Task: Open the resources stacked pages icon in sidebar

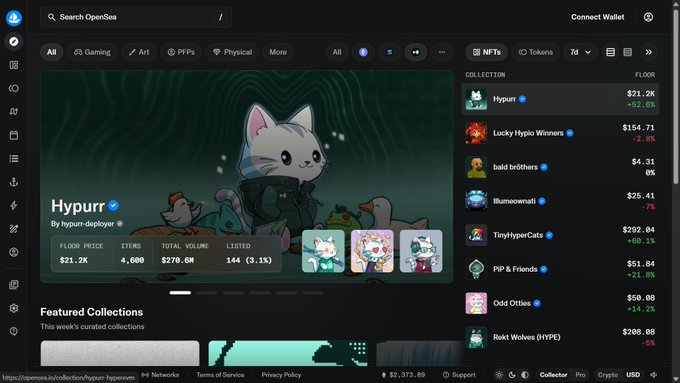Action: [14, 285]
